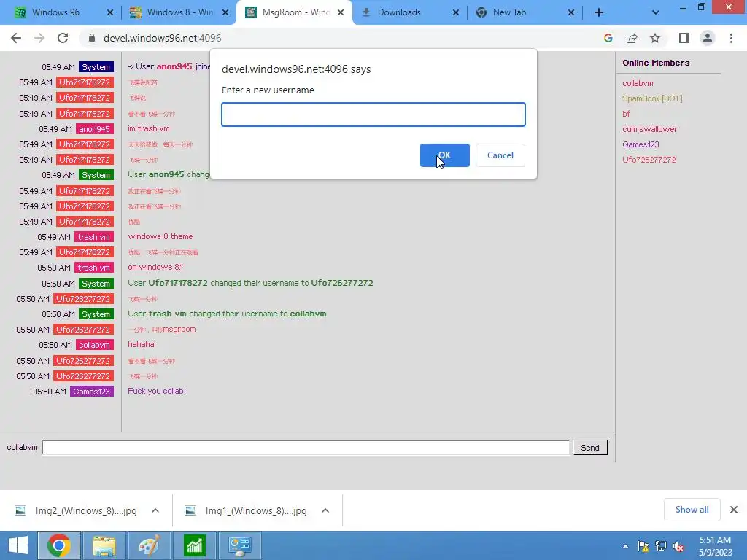Click the 'im trash vm' message
The width and height of the screenshot is (747, 560).
pos(149,128)
